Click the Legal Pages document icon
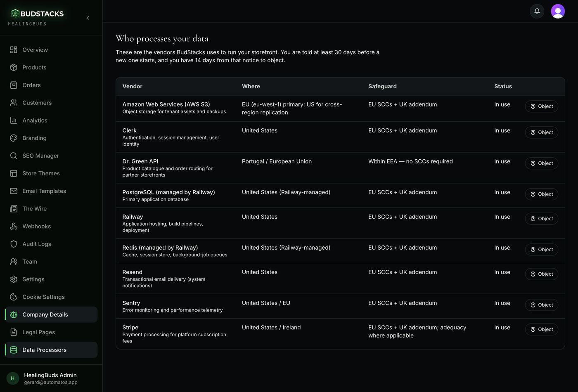The width and height of the screenshot is (578, 392). click(x=14, y=332)
